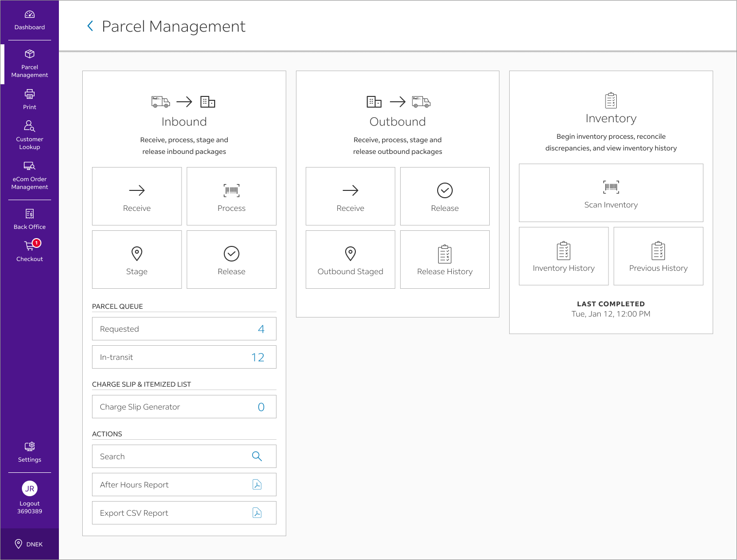
Task: Open Customer Lookup in the sidebar
Action: pos(30,135)
